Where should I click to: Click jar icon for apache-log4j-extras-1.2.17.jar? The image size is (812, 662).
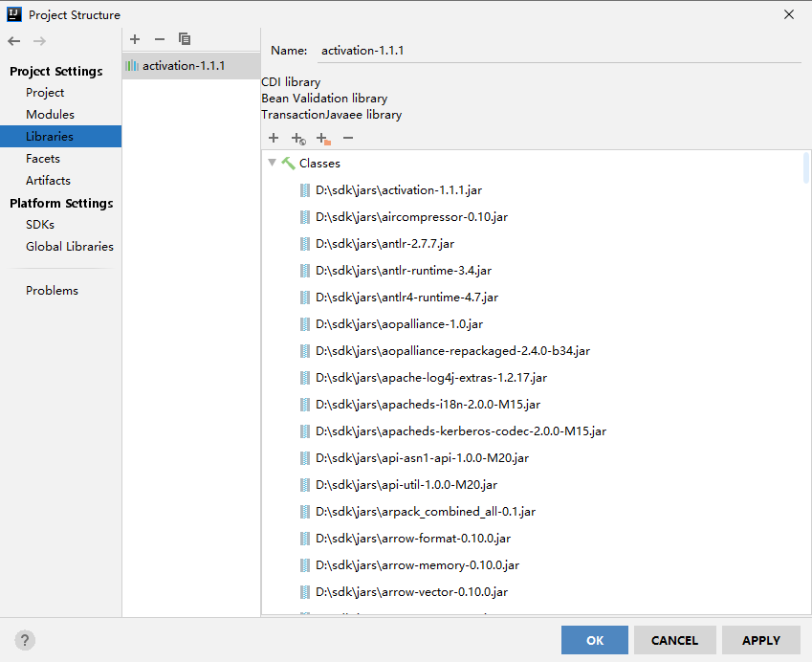tap(305, 378)
